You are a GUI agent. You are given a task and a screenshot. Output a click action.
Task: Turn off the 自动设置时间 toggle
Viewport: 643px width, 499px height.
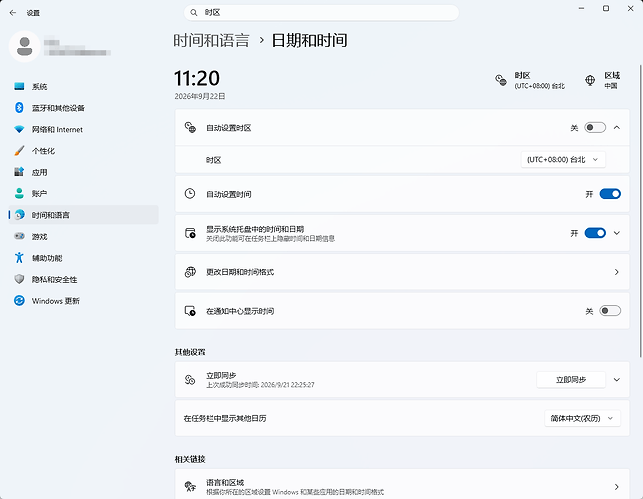[610, 194]
